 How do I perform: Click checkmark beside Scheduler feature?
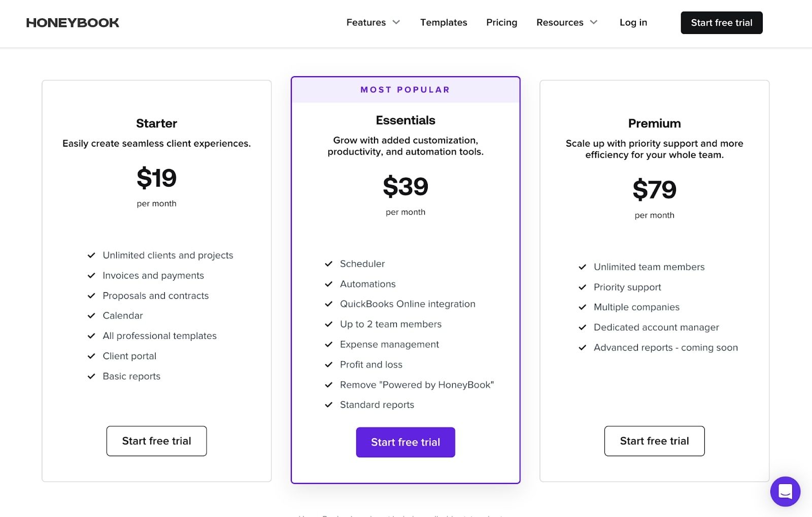pos(329,264)
